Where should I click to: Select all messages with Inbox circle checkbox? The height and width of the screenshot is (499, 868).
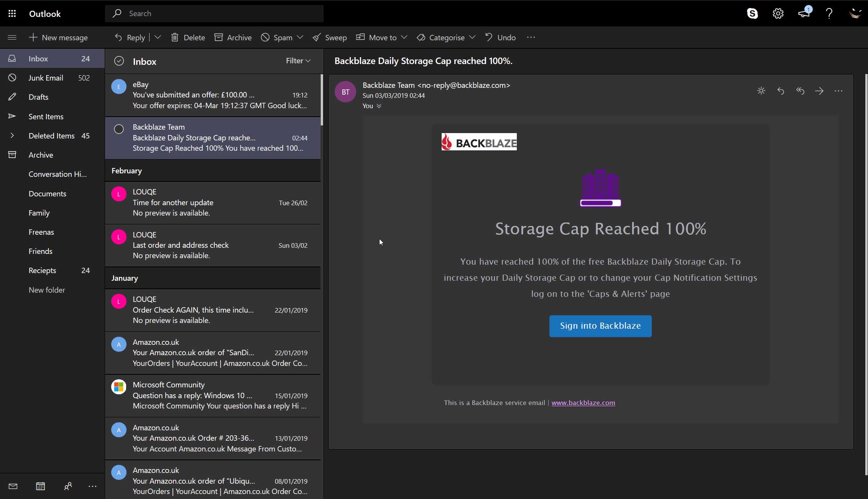tap(119, 61)
